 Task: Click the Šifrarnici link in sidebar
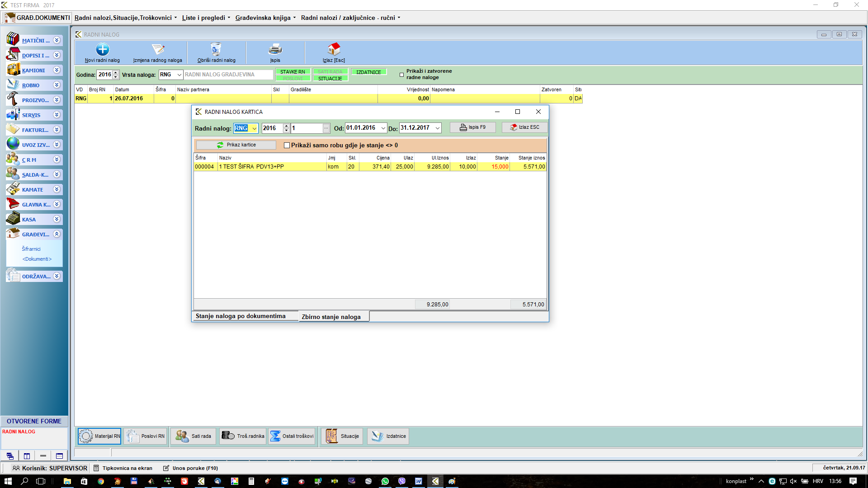click(x=31, y=249)
